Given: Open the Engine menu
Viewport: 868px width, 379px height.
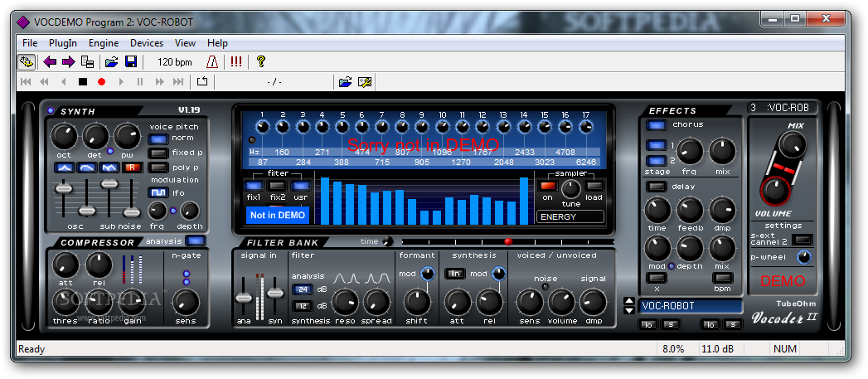Looking at the screenshot, I should point(104,42).
